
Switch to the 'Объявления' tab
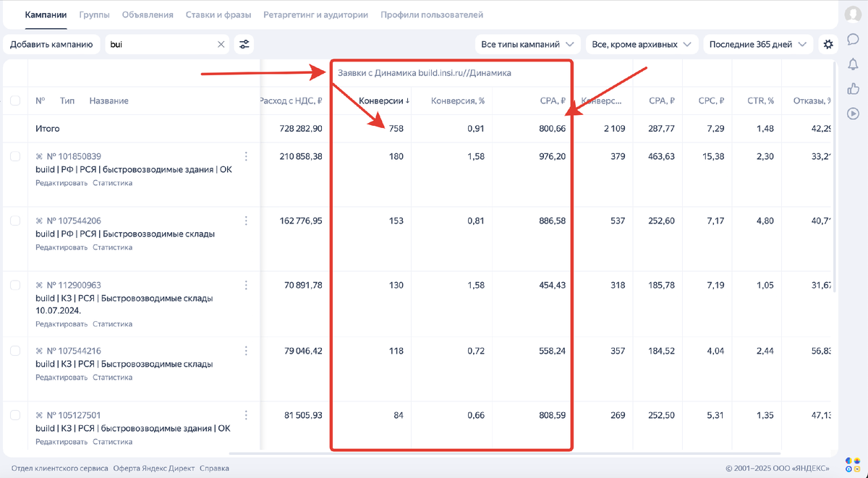coord(148,14)
